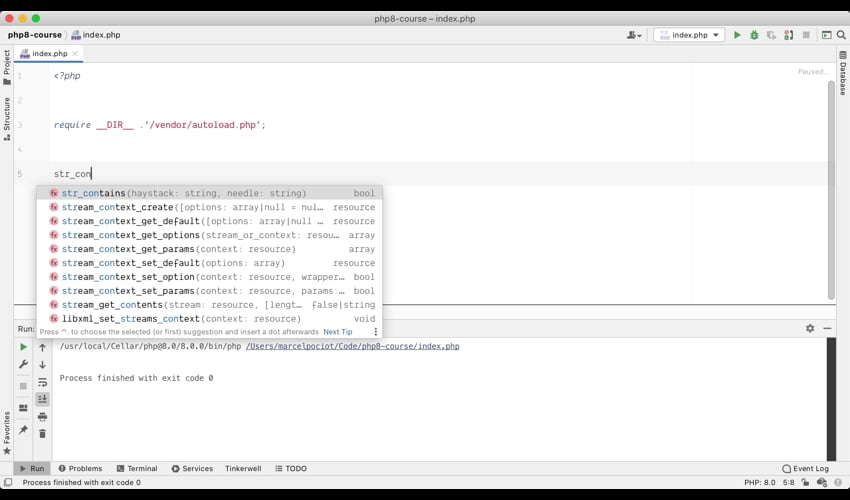Choose libxml_set_streams_context suggestion
Image resolution: width=850 pixels, height=500 pixels.
(x=209, y=319)
